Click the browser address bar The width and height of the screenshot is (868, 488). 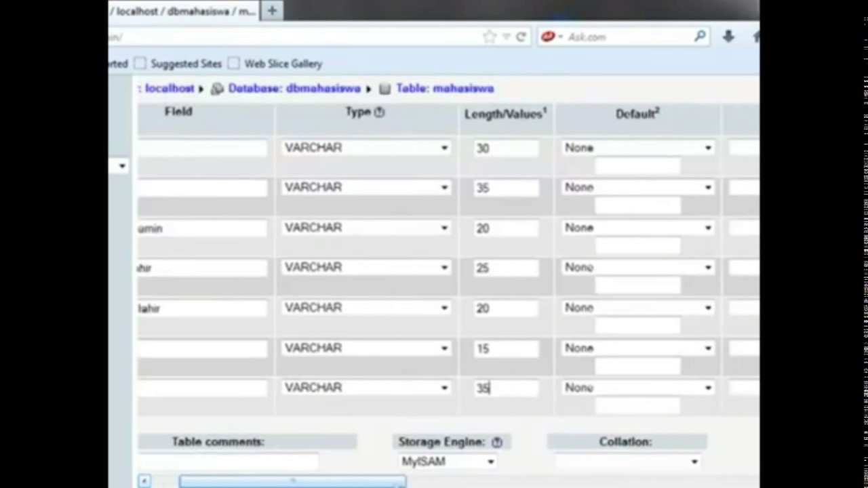pos(292,37)
